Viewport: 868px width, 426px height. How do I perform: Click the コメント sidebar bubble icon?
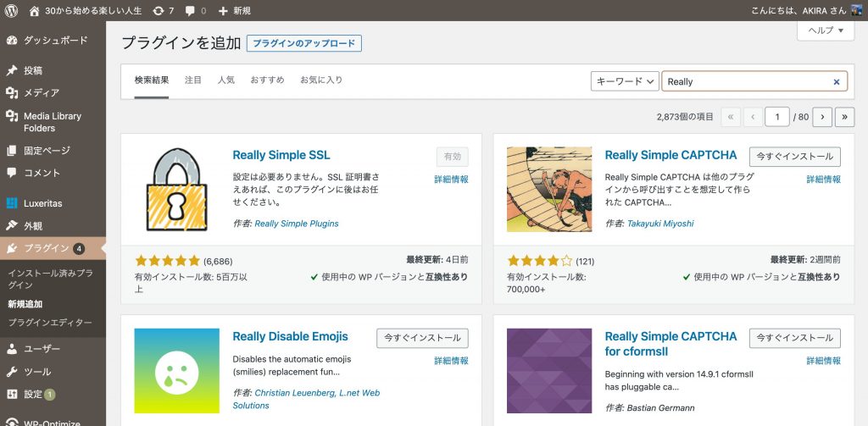tap(12, 173)
